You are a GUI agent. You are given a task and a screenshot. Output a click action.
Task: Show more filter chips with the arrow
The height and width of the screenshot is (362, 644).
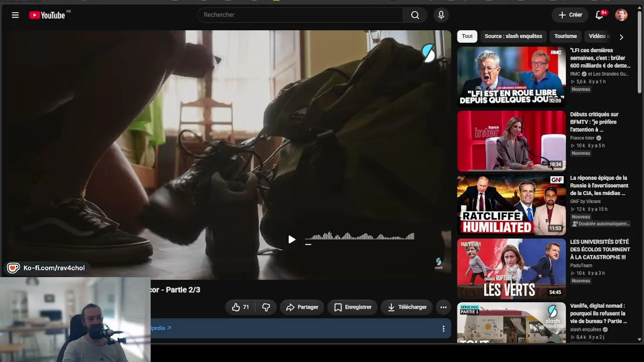(621, 37)
